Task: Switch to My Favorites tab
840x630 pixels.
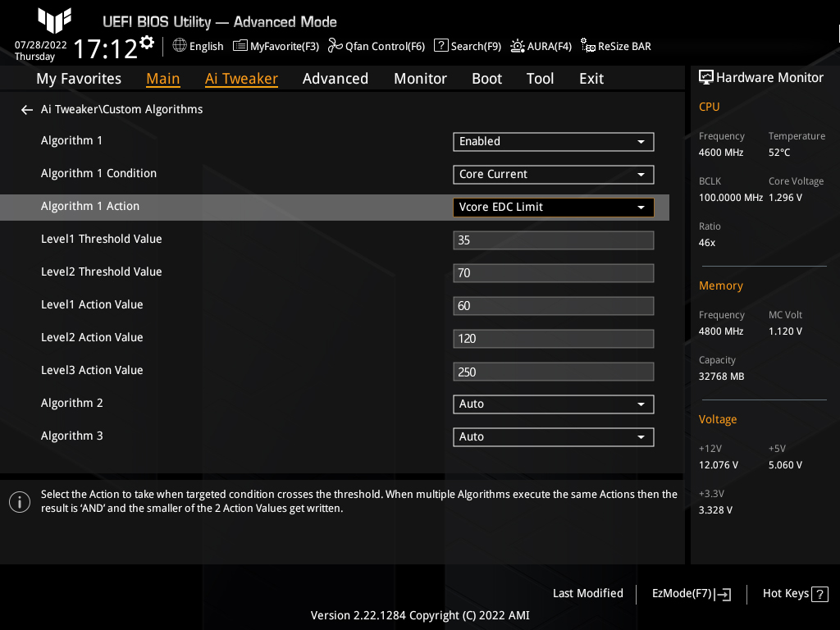Action: coord(79,79)
